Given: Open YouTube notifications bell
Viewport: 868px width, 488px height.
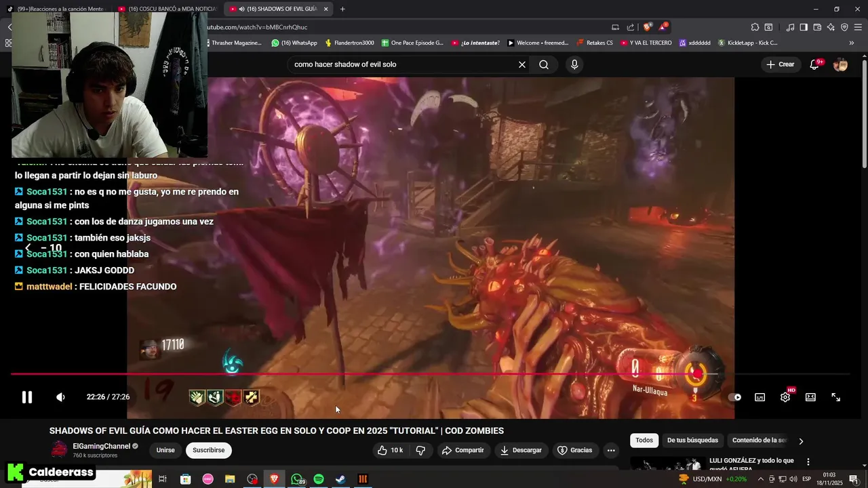Looking at the screenshot, I should 815,64.
